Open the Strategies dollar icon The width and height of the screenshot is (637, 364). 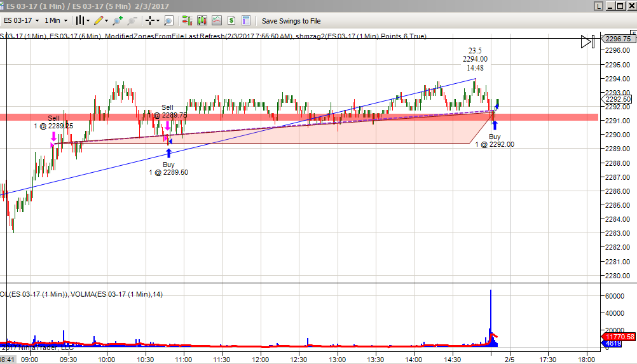click(x=231, y=20)
